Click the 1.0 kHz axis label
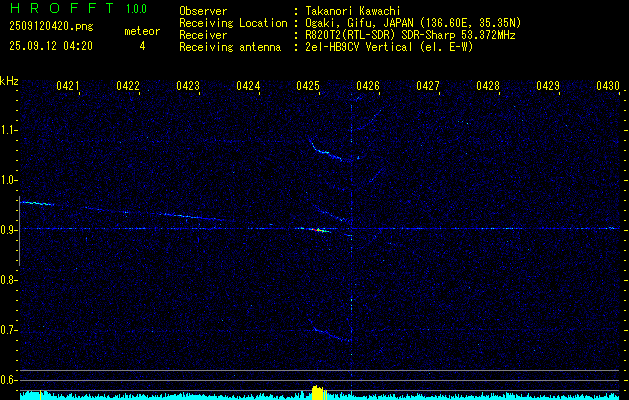Image resolution: width=629 pixels, height=400 pixels. point(8,181)
